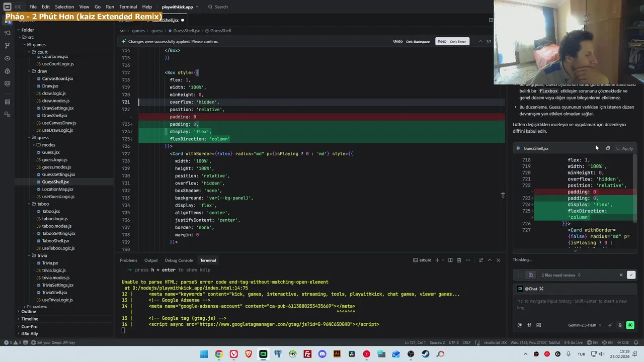Click the esbuild terminal label
This screenshot has width=644, height=362.
tap(422, 260)
